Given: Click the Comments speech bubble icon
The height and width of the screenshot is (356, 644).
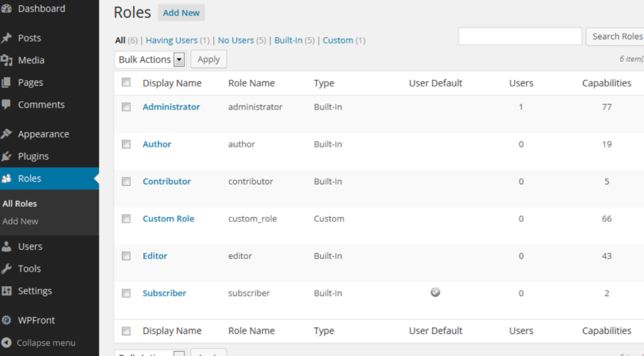Looking at the screenshot, I should click(7, 104).
